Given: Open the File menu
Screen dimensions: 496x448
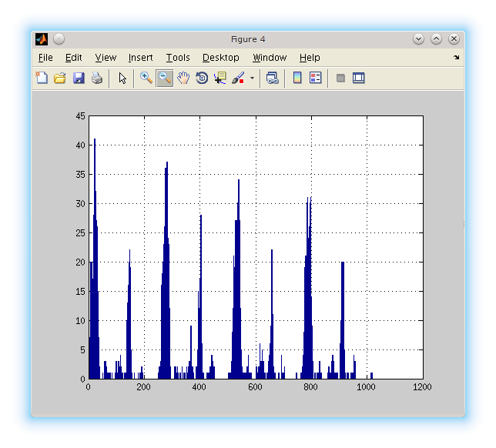Looking at the screenshot, I should point(45,58).
